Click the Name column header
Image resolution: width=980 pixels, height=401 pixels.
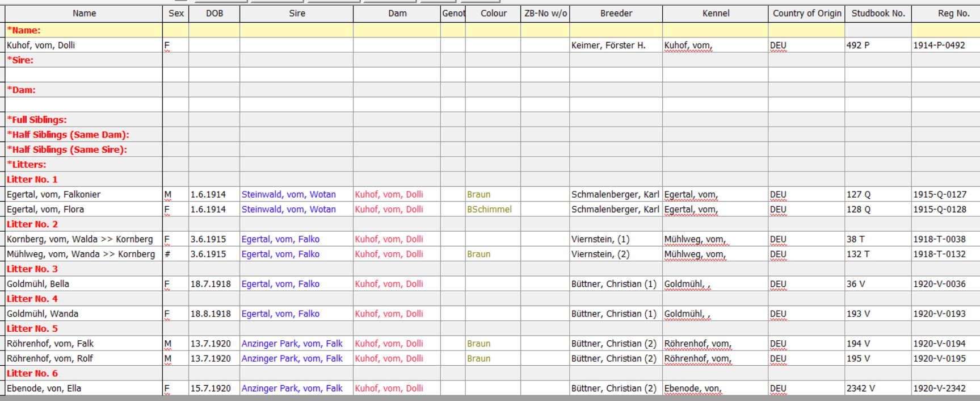click(x=84, y=13)
